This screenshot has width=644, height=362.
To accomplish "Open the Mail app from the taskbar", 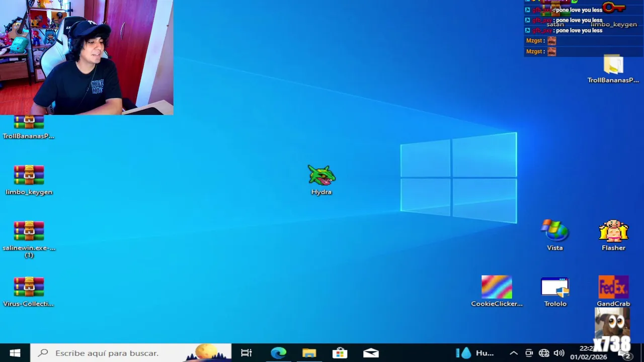I will tap(371, 353).
